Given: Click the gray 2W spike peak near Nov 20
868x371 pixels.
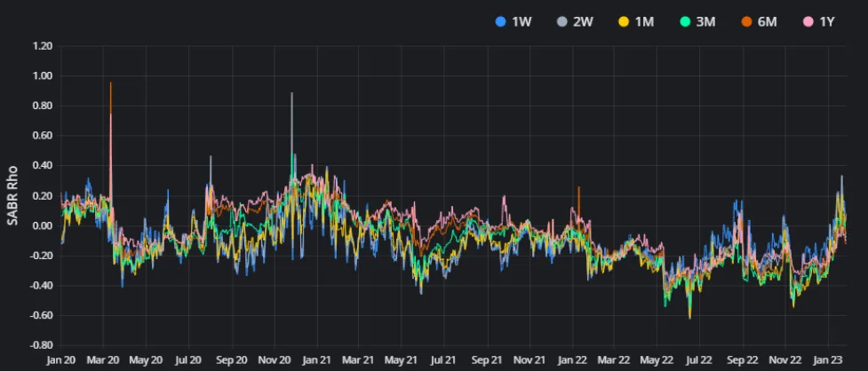Looking at the screenshot, I should click(291, 93).
